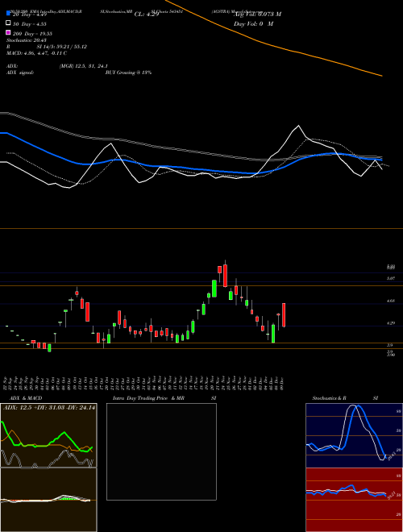Click the 'Stochastics: 20.43' readout
Image resolution: width=403 pixels, height=532 pixels.
tap(27, 40)
